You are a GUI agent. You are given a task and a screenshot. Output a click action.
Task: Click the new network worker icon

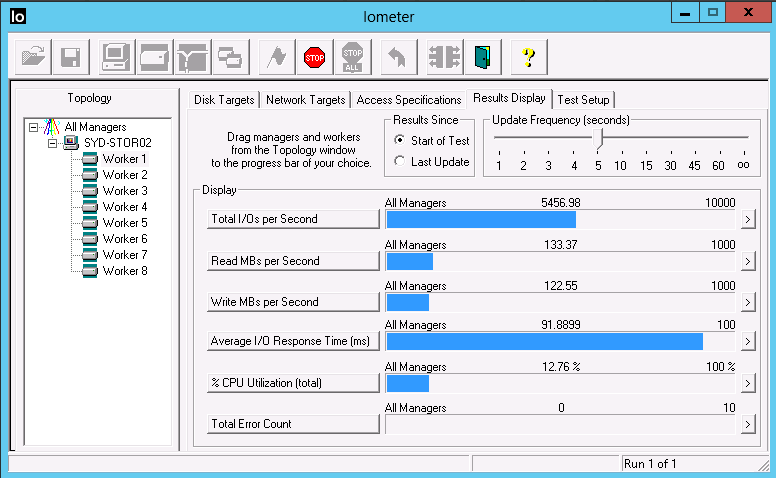click(x=193, y=57)
